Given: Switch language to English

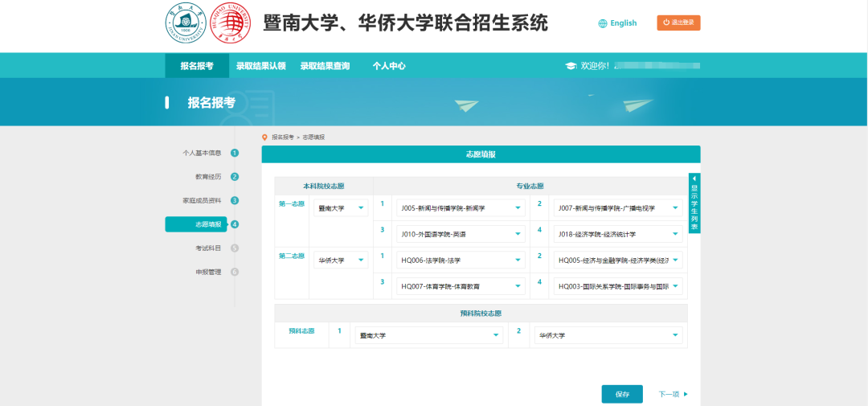Looking at the screenshot, I should click(624, 23).
